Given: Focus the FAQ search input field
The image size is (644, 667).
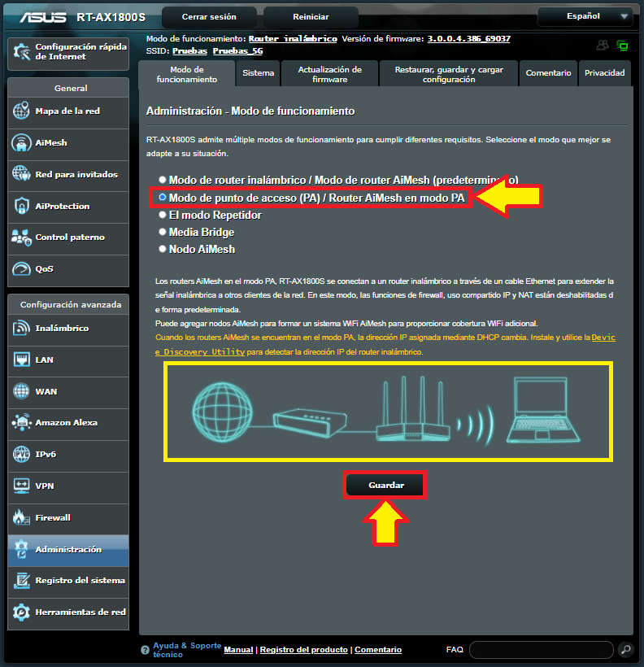Looking at the screenshot, I should [541, 650].
